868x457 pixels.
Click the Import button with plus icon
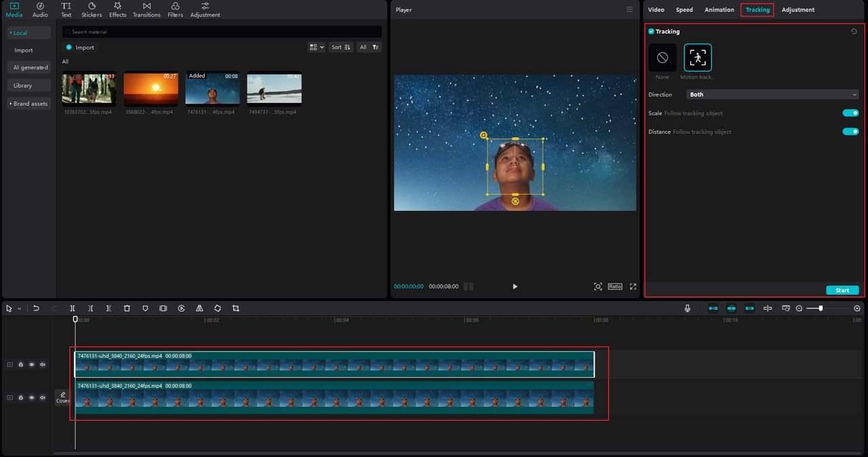81,47
